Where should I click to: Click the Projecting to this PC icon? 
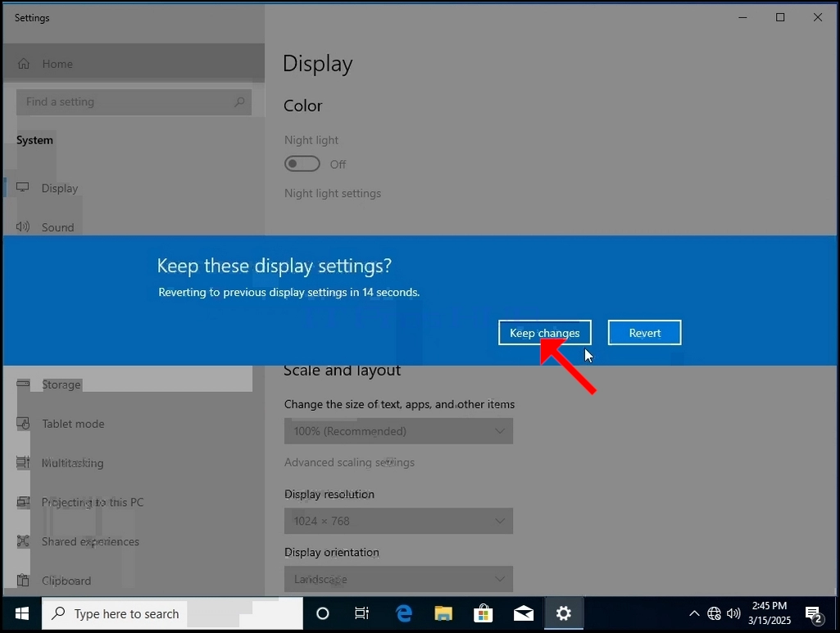click(x=23, y=502)
